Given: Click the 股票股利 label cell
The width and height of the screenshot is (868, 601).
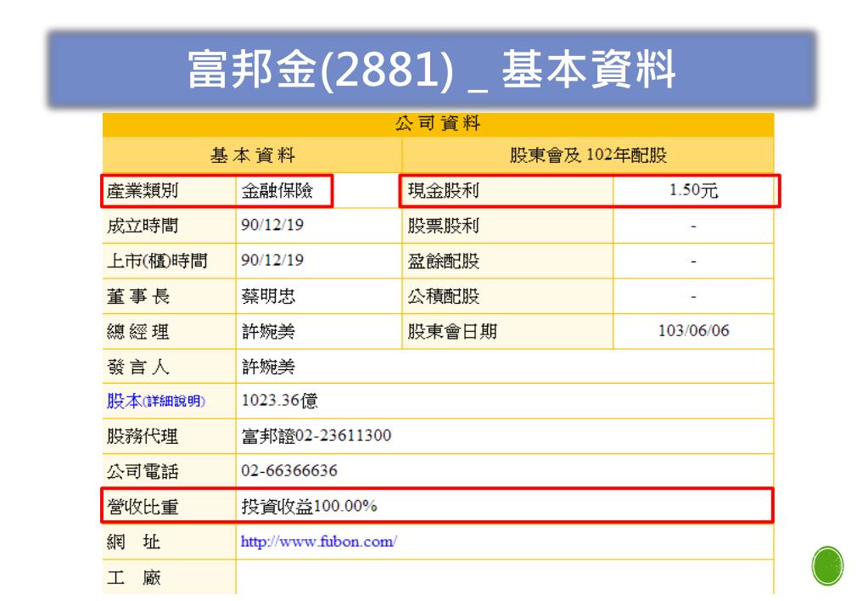Looking at the screenshot, I should click(507, 226).
